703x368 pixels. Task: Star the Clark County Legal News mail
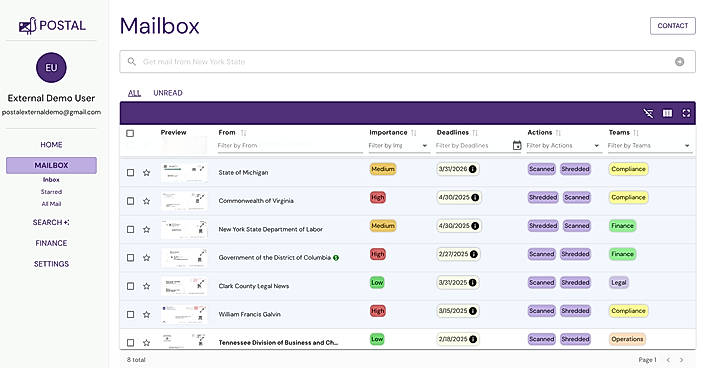point(146,286)
